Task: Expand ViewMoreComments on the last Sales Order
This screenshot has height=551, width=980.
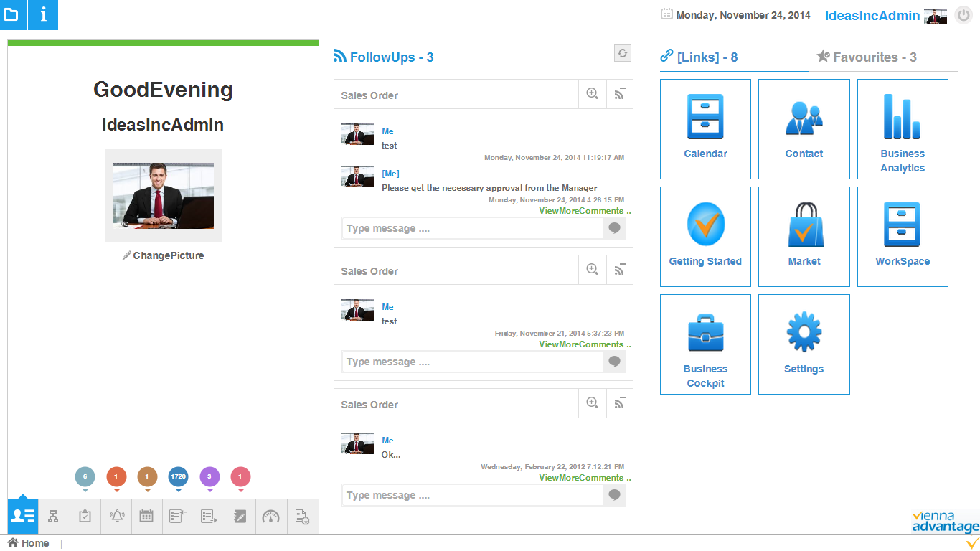Action: pos(583,478)
